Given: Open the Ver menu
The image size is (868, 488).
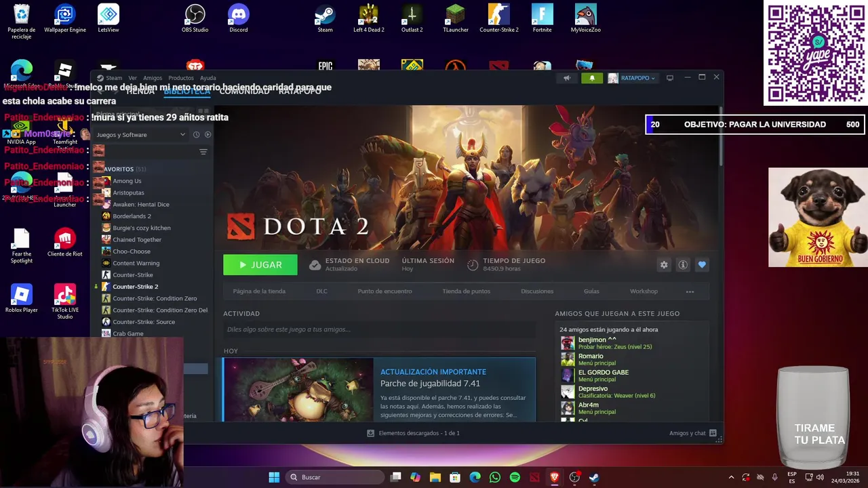Looking at the screenshot, I should (x=132, y=78).
